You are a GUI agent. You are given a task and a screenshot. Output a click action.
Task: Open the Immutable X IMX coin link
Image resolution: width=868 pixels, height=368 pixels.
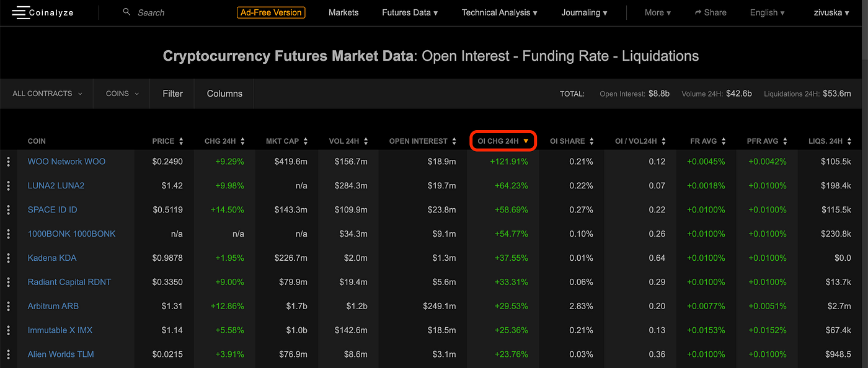(60, 331)
